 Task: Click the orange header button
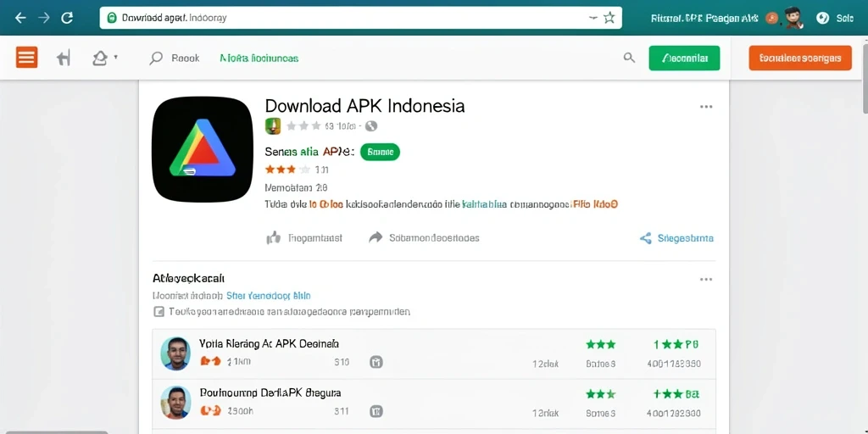tap(800, 58)
